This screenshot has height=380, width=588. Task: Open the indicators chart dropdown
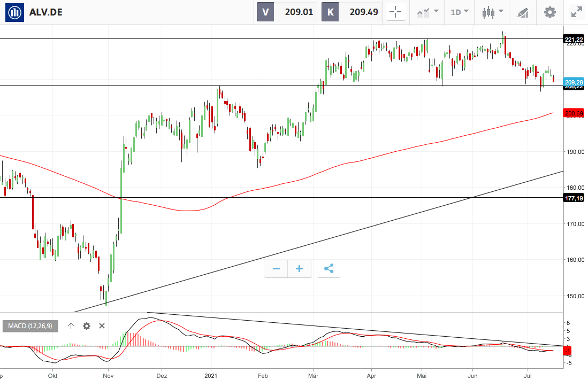pyautogui.click(x=427, y=12)
